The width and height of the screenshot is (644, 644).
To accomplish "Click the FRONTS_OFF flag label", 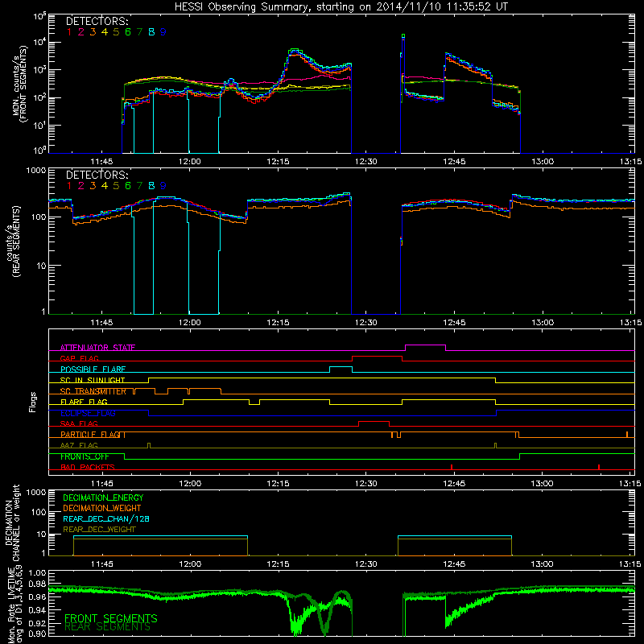I will [x=85, y=456].
